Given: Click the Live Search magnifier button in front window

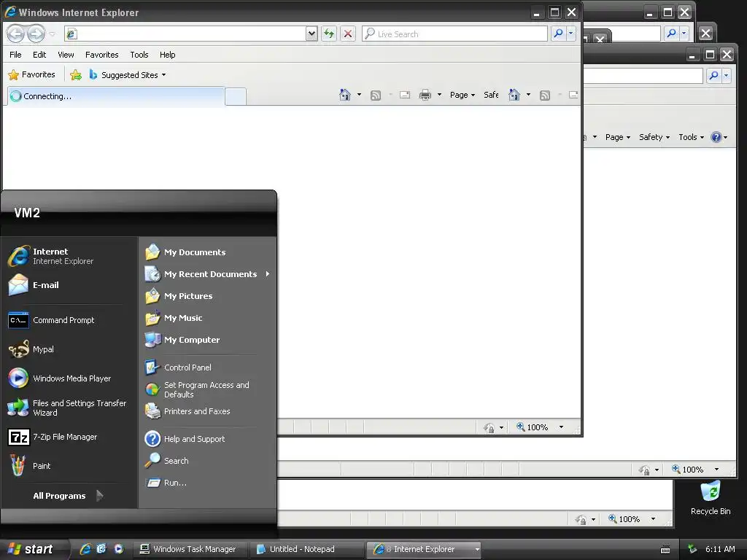Looking at the screenshot, I should [558, 34].
